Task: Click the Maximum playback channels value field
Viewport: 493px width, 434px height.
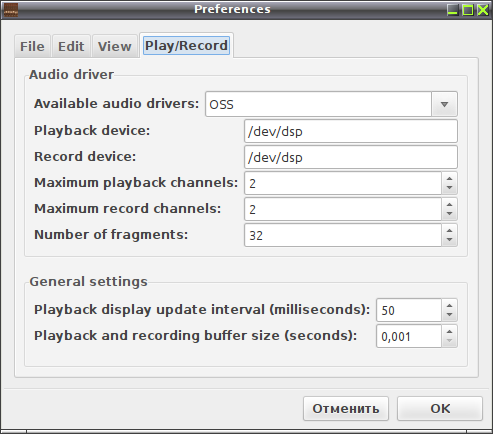Action: coord(343,183)
